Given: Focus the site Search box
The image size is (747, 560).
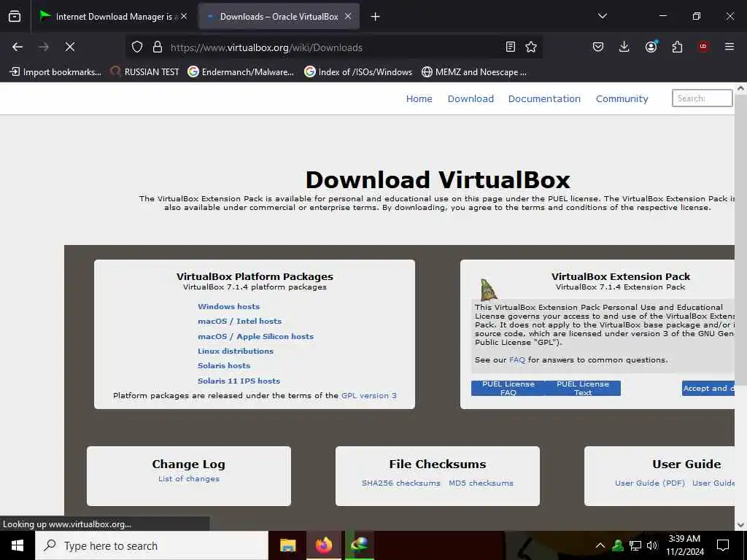Looking at the screenshot, I should pyautogui.click(x=702, y=98).
